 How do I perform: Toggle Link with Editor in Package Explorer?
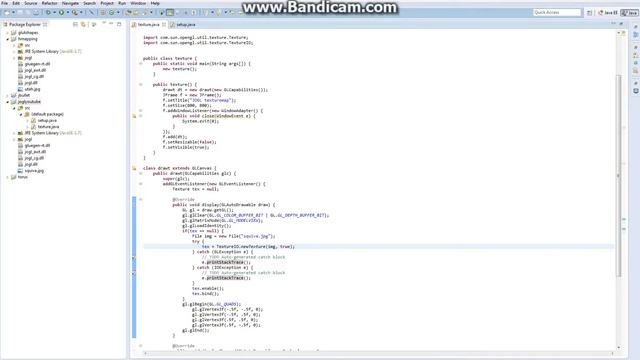tap(83, 24)
